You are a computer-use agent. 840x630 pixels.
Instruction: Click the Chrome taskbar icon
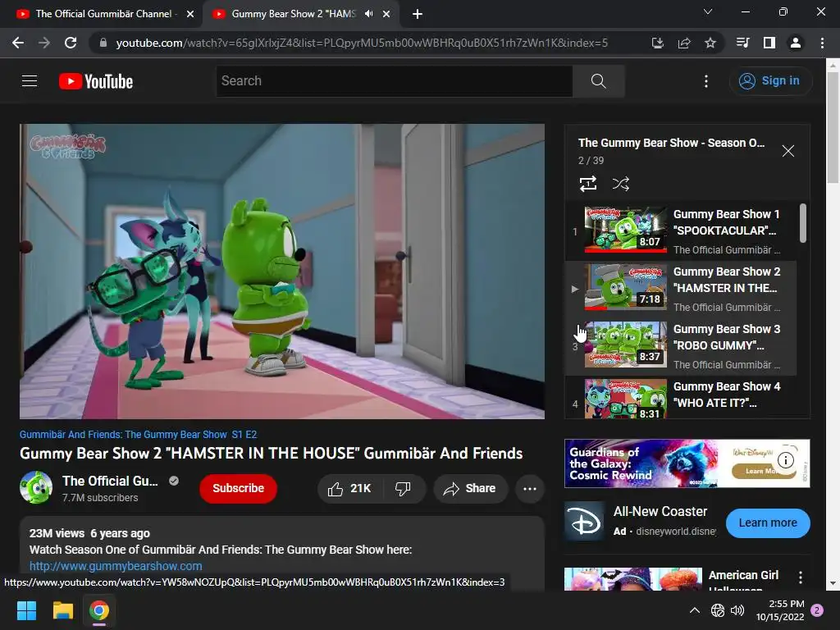[x=99, y=610]
